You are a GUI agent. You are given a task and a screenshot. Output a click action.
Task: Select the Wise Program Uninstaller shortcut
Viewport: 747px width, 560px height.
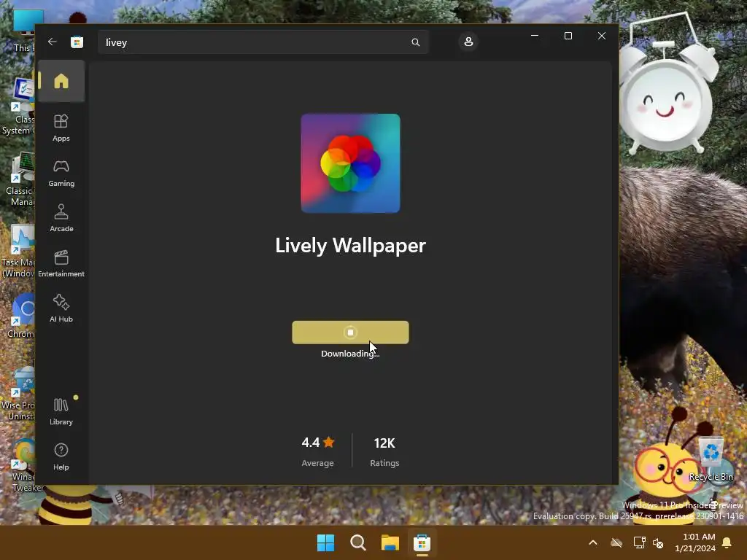18,394
